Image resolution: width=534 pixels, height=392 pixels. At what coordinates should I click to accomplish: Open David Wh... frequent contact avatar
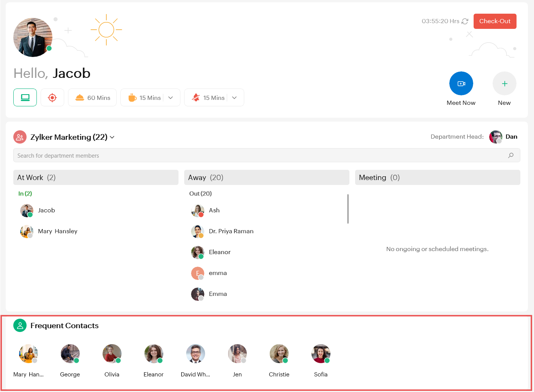[196, 354]
